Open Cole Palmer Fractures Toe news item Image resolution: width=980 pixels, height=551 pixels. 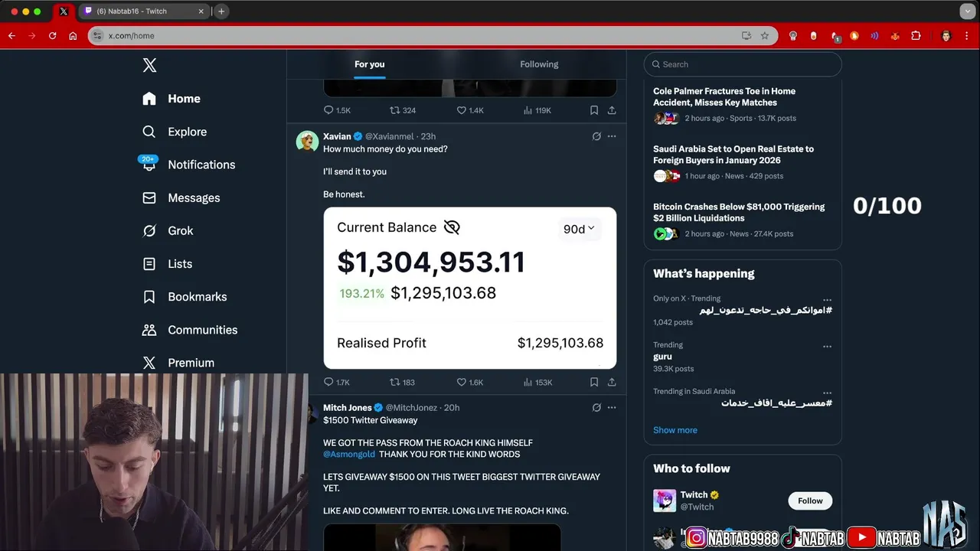pos(743,105)
